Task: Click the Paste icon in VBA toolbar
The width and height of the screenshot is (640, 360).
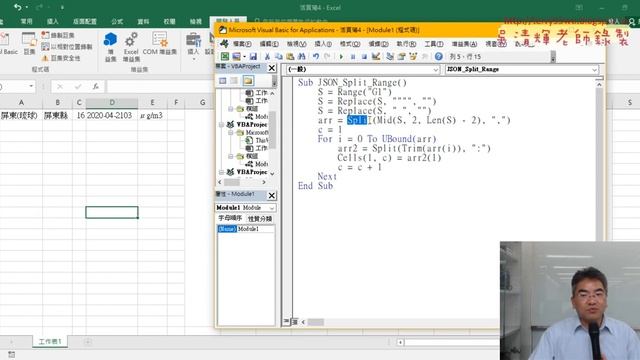Action: pyautogui.click(x=290, y=57)
